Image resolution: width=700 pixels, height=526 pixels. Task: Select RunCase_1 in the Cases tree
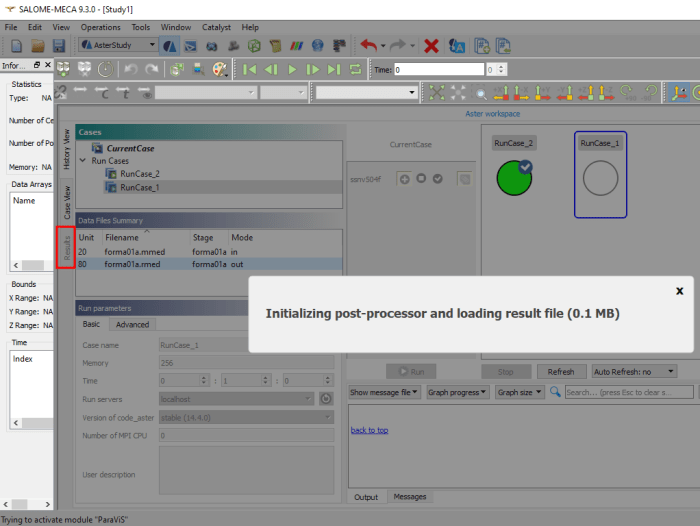140,187
